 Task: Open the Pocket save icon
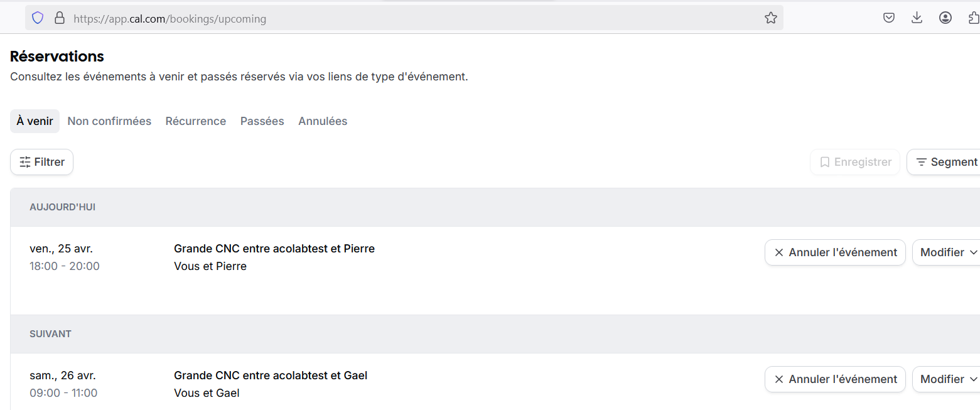click(x=889, y=18)
